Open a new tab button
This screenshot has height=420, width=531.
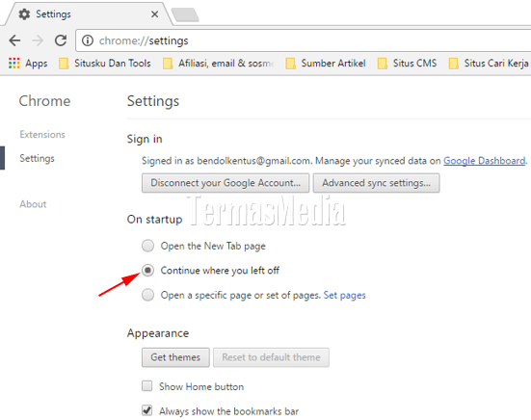(x=185, y=14)
